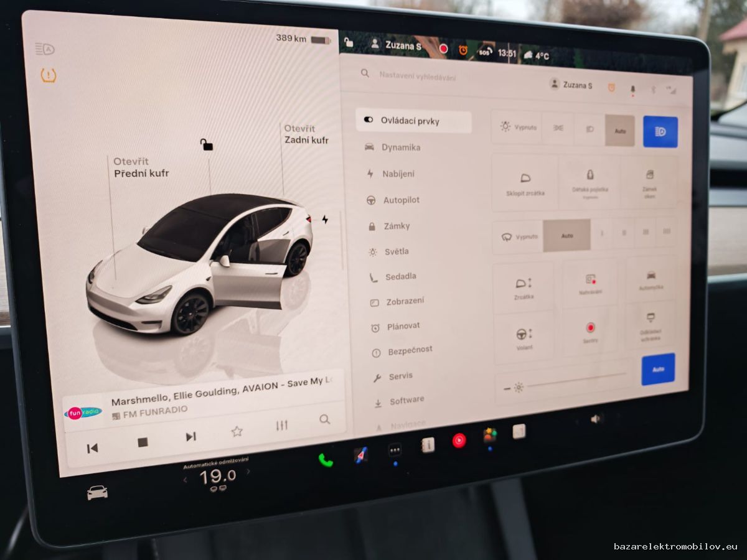
Task: Tap the Bluetooth icon in settings header
Action: pyautogui.click(x=653, y=90)
